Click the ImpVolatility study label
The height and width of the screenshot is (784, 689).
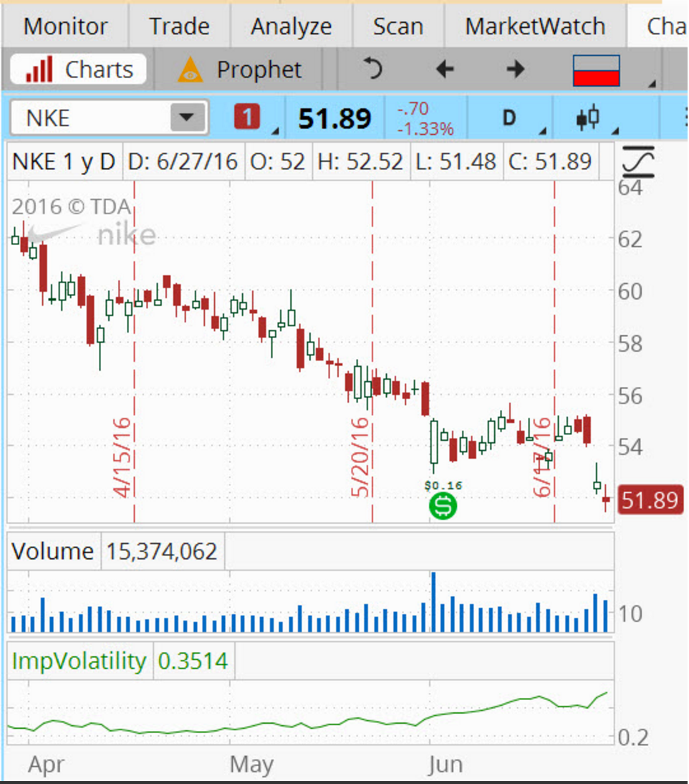[79, 661]
